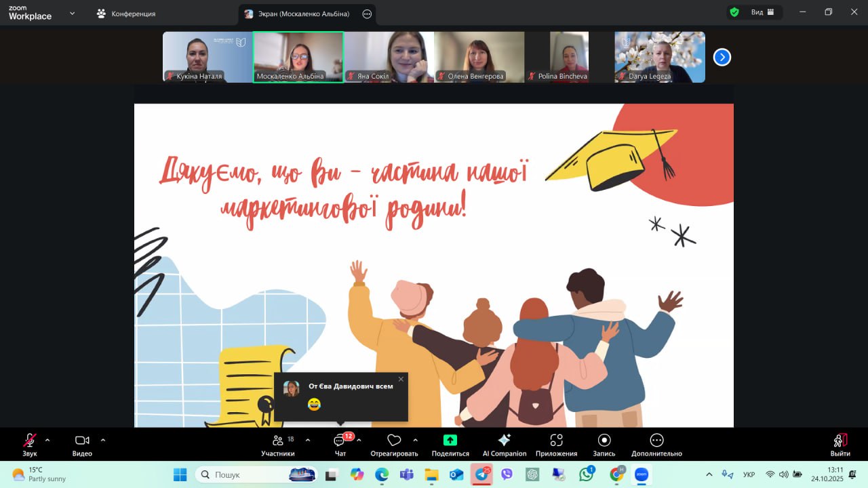Switch to the Конференция tab
Image resolution: width=868 pixels, height=488 pixels.
pyautogui.click(x=126, y=14)
